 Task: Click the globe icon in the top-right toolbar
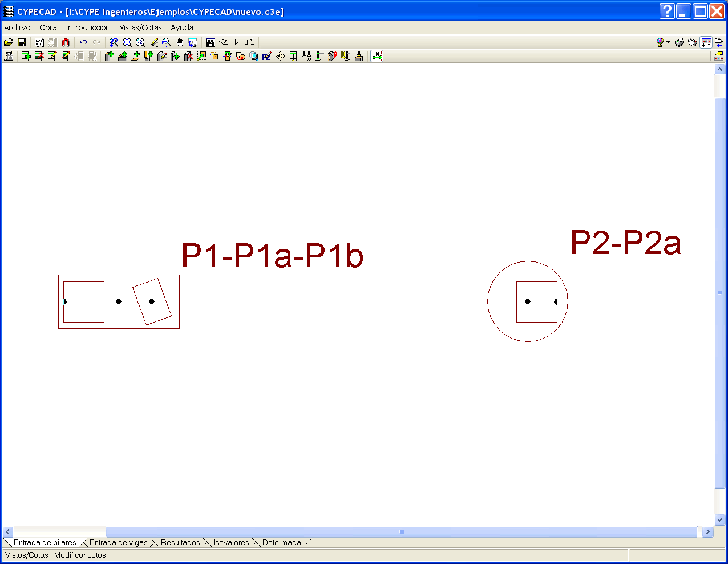pyautogui.click(x=661, y=42)
